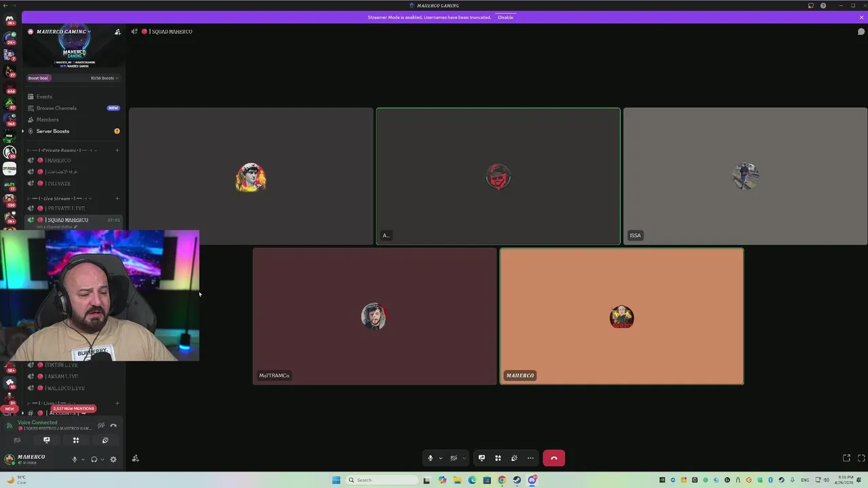
Task: Open output device dropdown in user panel
Action: click(102, 460)
